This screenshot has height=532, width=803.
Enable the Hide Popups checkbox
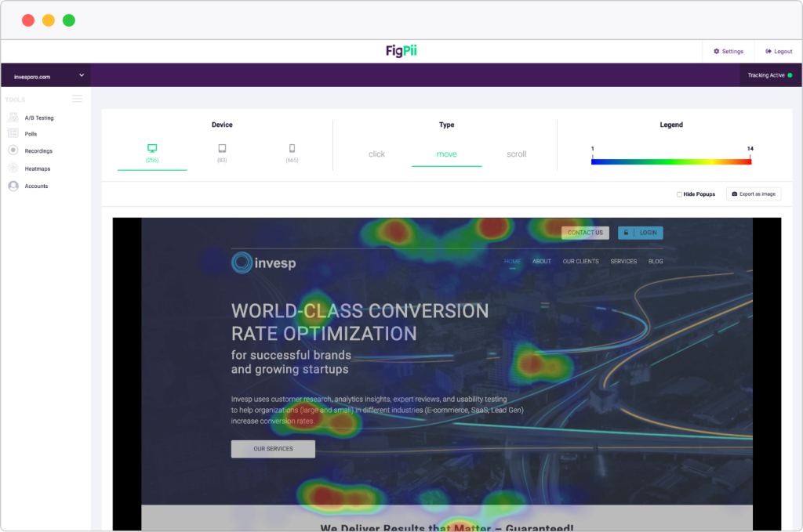point(679,194)
